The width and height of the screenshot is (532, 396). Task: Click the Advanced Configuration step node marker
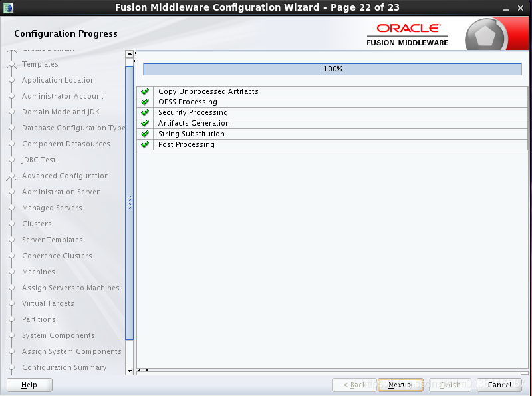click(12, 176)
